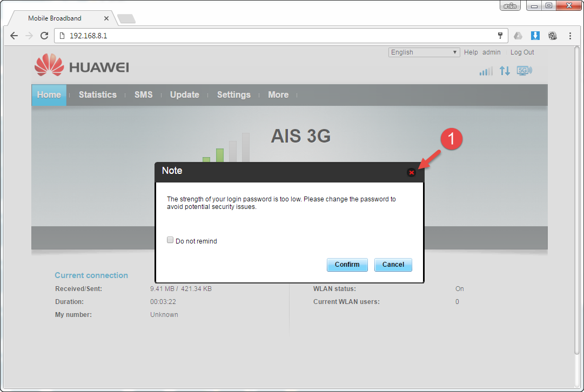
Task: Open the Statistics tab
Action: pos(98,95)
